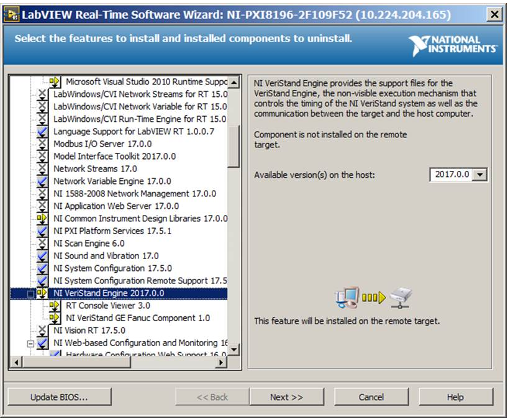Screen dimensions: 508x420
Task: Click the Cancel button
Action: coord(371,397)
